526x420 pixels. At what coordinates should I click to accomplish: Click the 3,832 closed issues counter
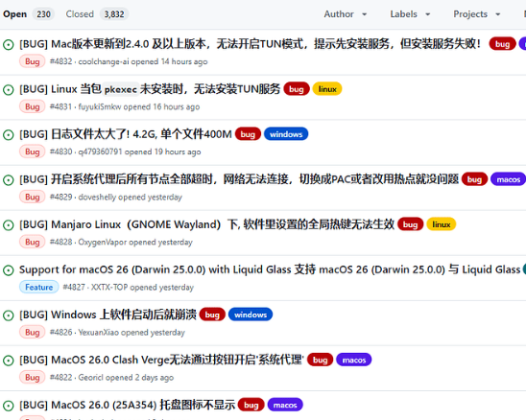(114, 14)
